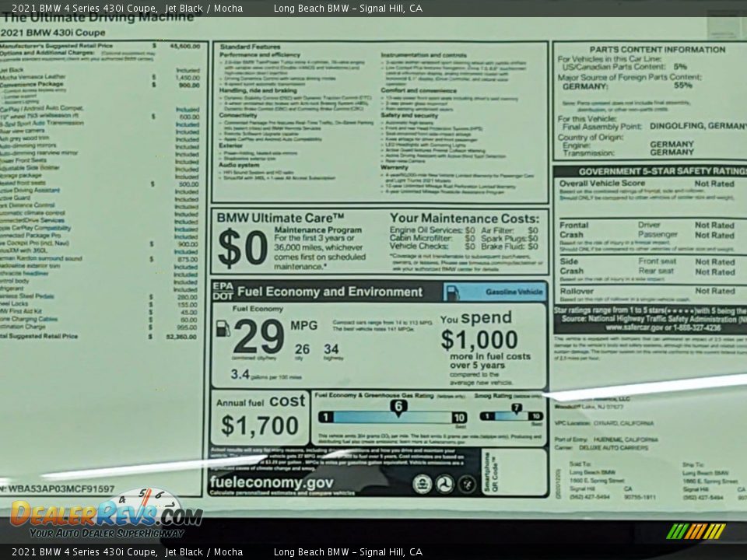Click the $1,700 annual fuel cost amount
This screenshot has height=560, width=747.
(260, 425)
